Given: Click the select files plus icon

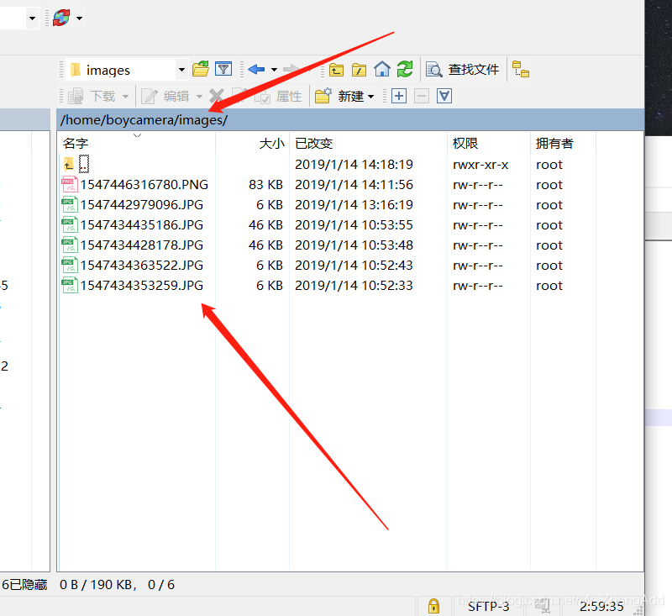Looking at the screenshot, I should [x=399, y=96].
